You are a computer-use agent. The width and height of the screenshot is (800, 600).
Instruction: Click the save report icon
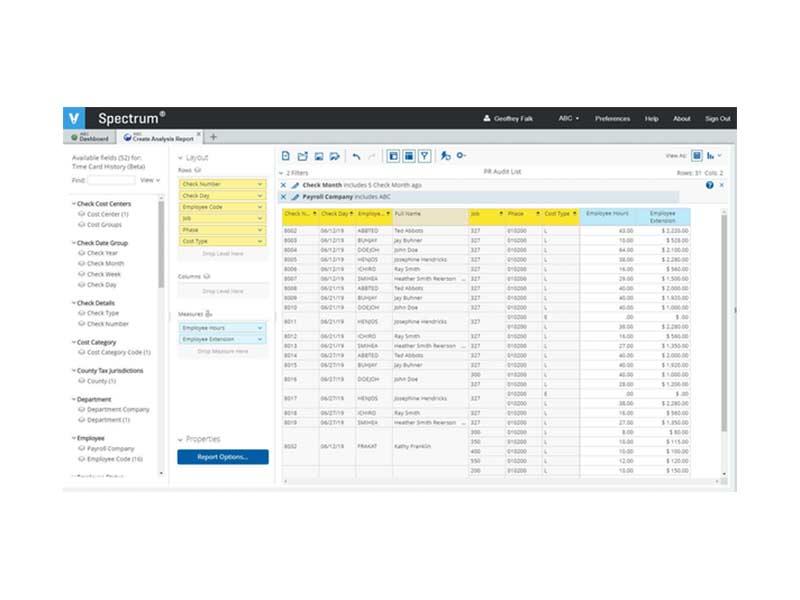click(x=319, y=157)
